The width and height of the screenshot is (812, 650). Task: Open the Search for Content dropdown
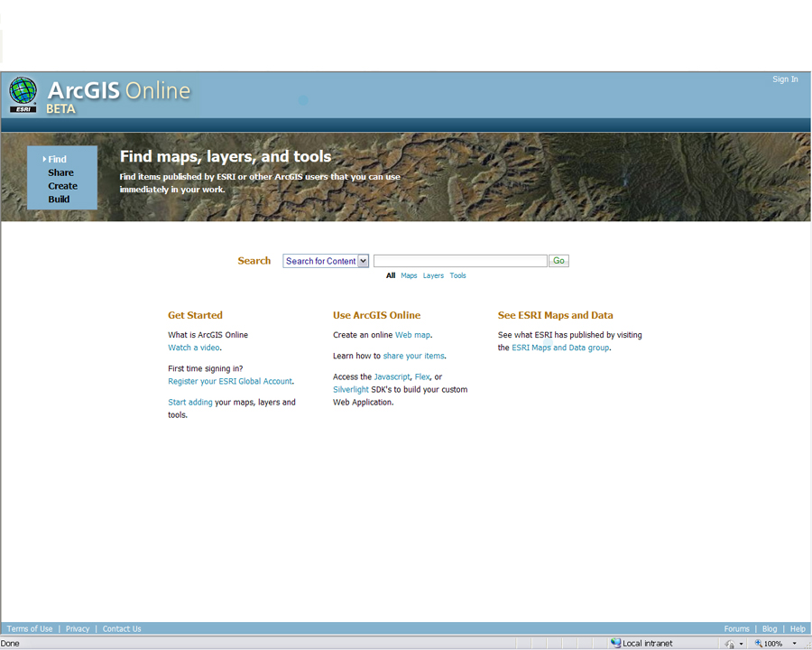[x=326, y=261]
